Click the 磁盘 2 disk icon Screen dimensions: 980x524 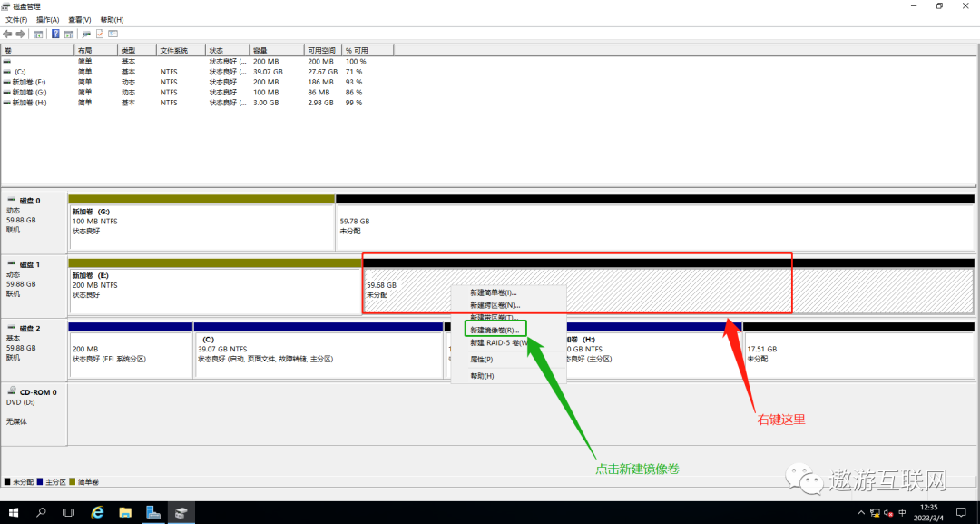11,328
